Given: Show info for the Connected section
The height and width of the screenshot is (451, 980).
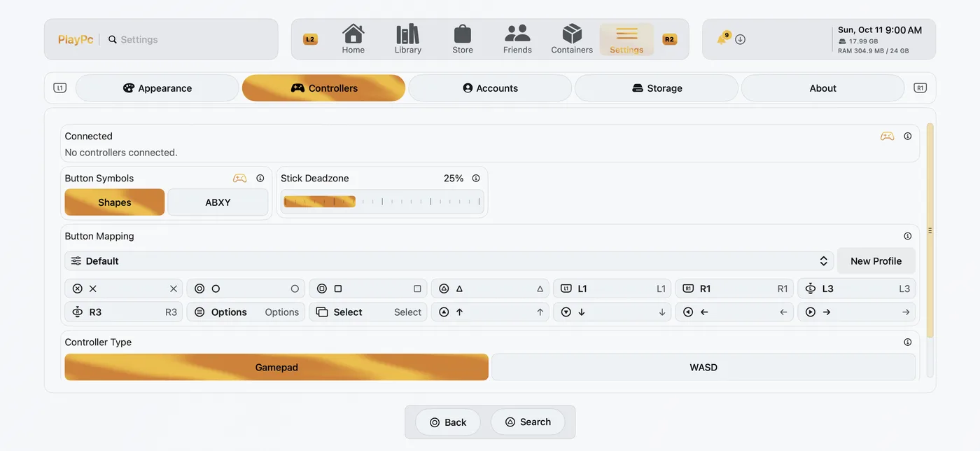Looking at the screenshot, I should point(908,136).
